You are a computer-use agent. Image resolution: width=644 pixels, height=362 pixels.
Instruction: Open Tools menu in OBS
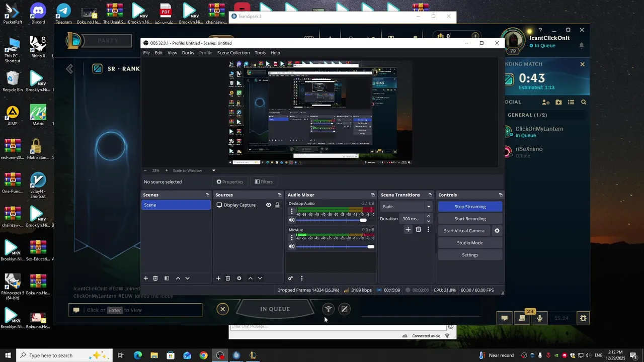click(260, 53)
